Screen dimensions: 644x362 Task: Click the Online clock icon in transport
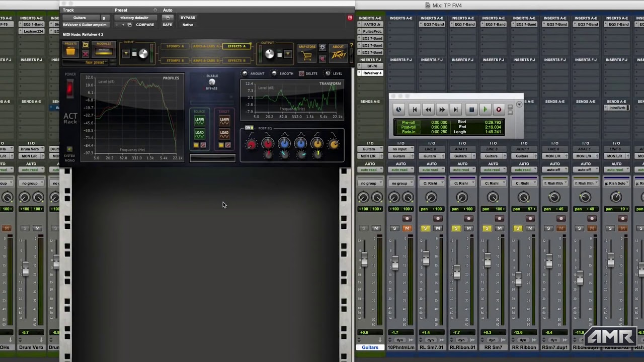pyautogui.click(x=398, y=110)
